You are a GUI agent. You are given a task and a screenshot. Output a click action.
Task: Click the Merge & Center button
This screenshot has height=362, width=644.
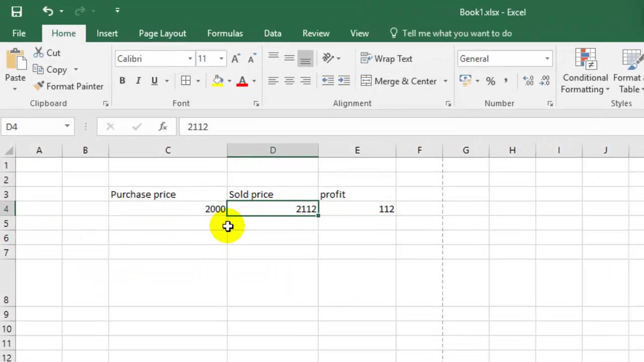399,81
